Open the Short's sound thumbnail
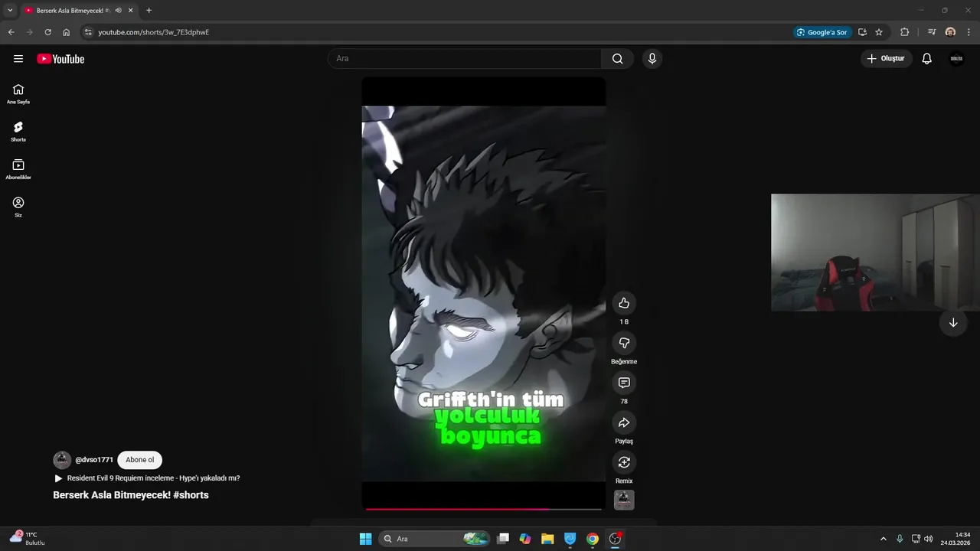The height and width of the screenshot is (551, 980). coord(624,500)
